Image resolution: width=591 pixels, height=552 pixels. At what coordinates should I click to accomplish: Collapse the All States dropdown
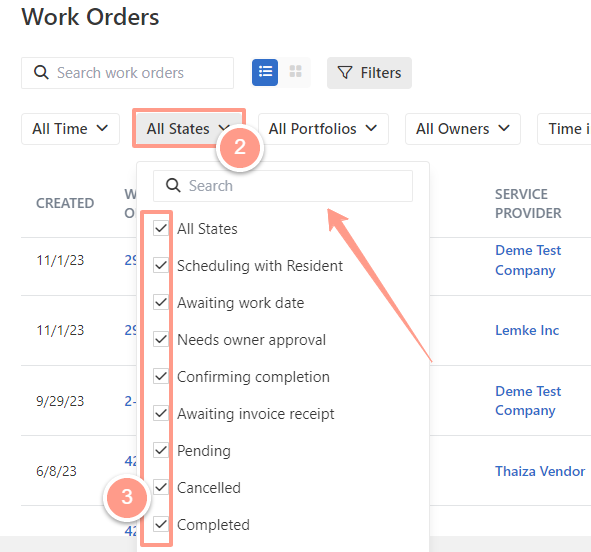pyautogui.click(x=188, y=129)
